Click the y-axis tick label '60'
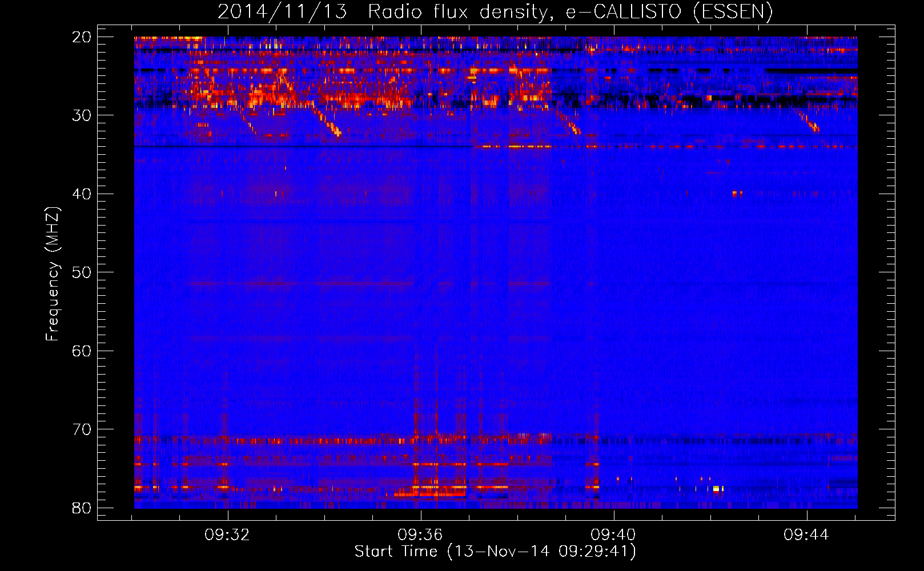The height and width of the screenshot is (571, 924). (82, 351)
